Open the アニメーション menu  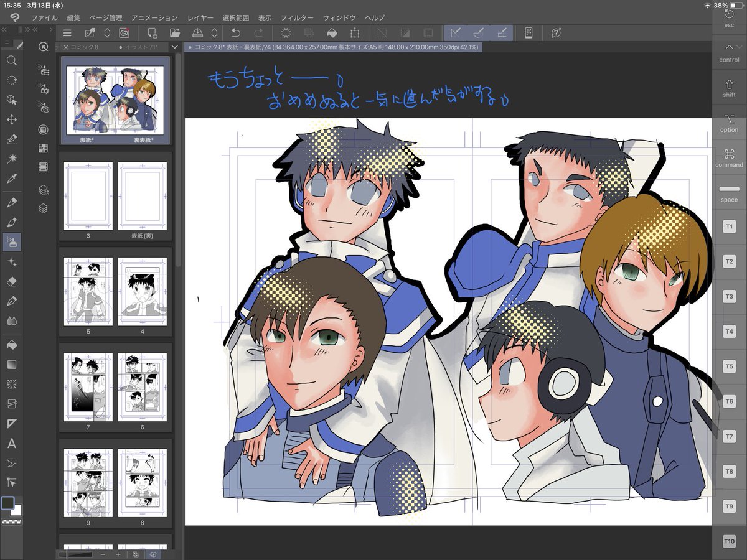[154, 18]
